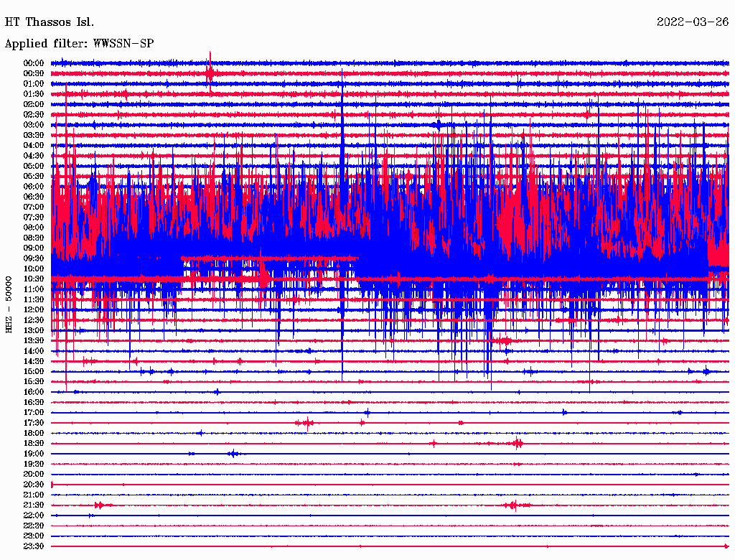Select the 09:30 time label

click(34, 258)
